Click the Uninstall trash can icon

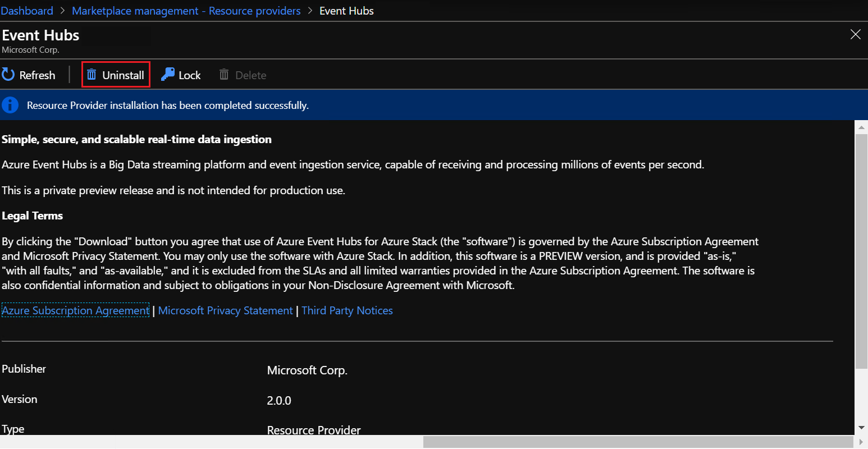[92, 75]
